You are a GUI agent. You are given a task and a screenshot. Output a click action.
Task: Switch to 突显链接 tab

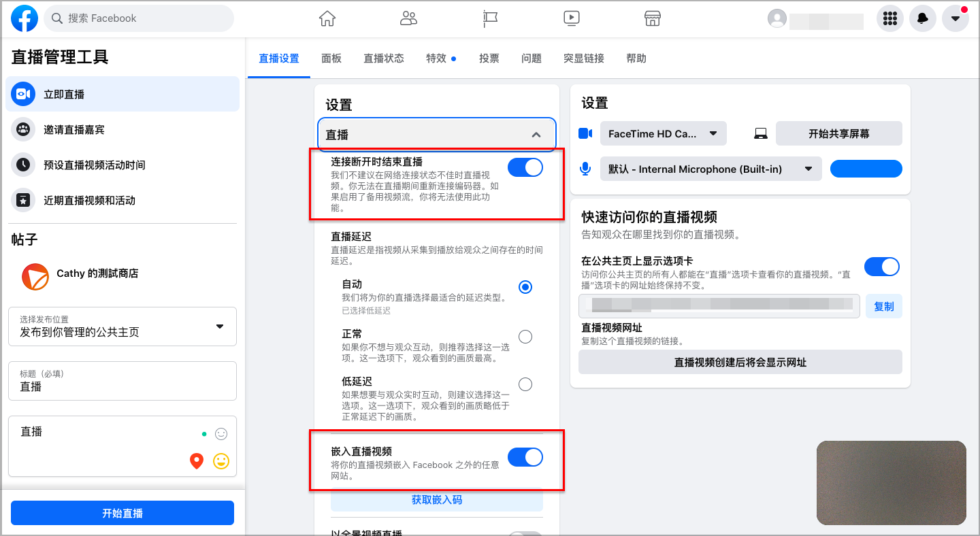pyautogui.click(x=584, y=58)
